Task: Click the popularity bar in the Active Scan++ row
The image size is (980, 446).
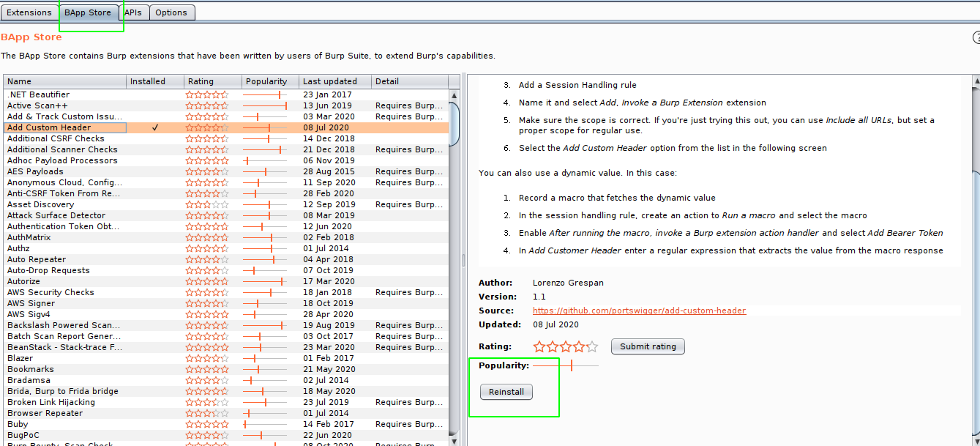Action: [x=265, y=105]
